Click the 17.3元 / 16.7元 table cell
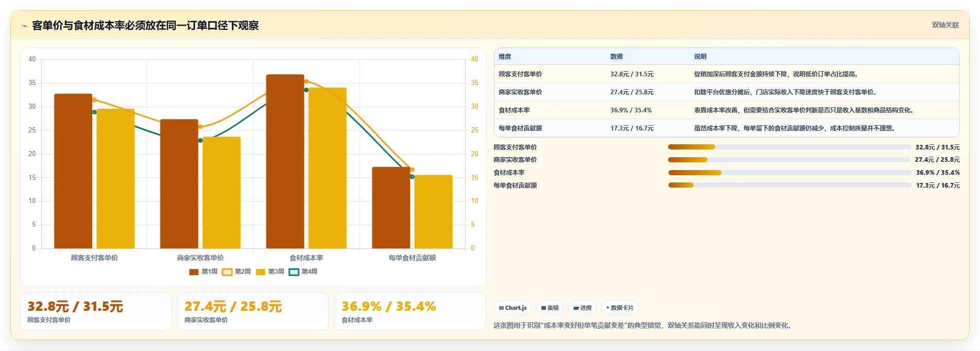The width and height of the screenshot is (980, 351). [632, 128]
